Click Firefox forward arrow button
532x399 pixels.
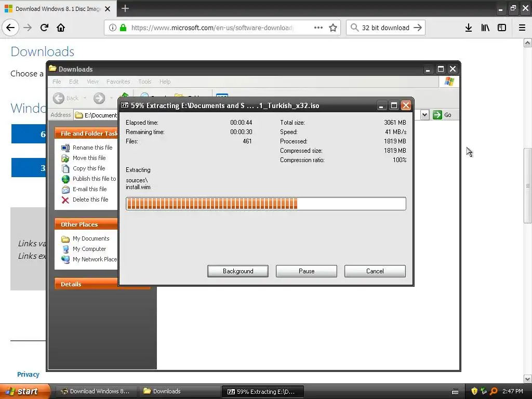pyautogui.click(x=28, y=28)
